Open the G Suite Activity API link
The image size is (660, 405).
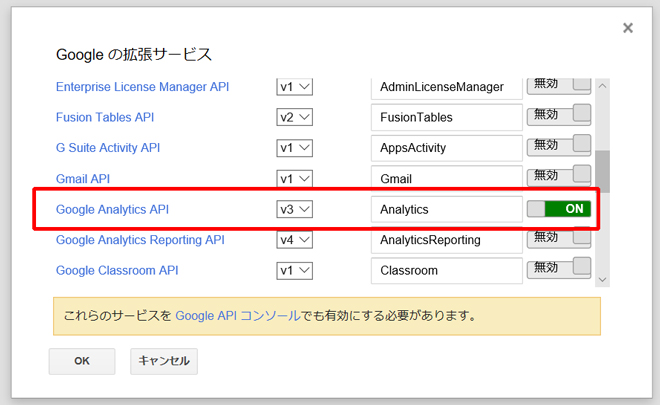coord(108,148)
